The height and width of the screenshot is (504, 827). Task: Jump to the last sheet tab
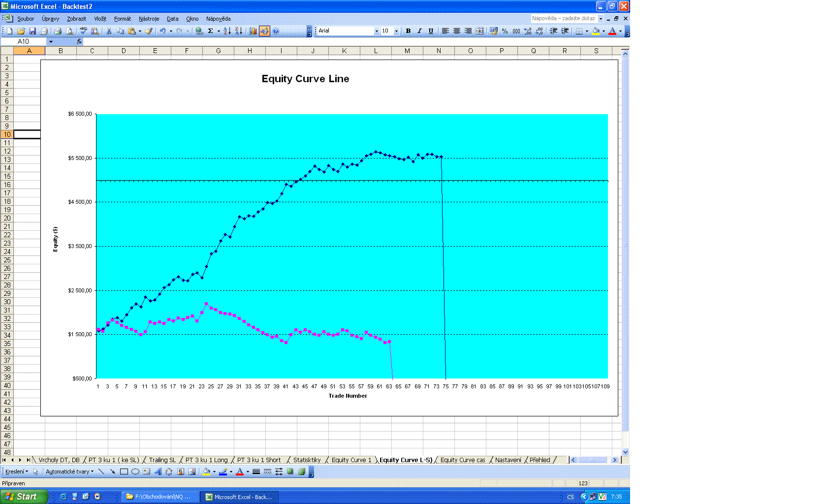coord(28,460)
